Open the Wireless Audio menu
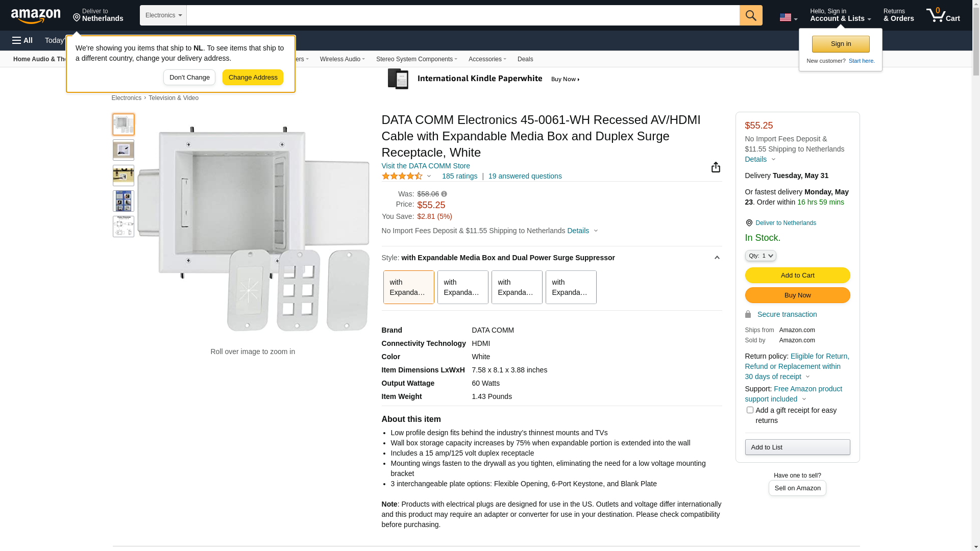The image size is (980, 551). click(x=342, y=59)
